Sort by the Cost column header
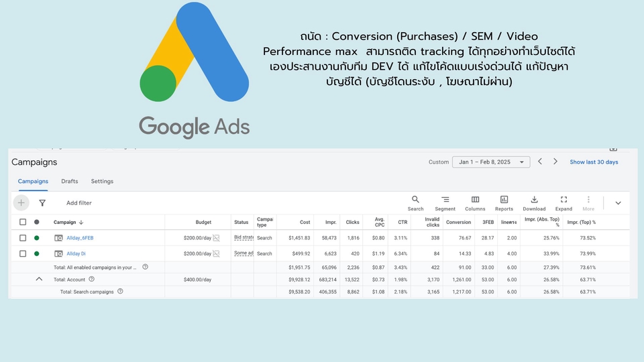 pos(305,222)
